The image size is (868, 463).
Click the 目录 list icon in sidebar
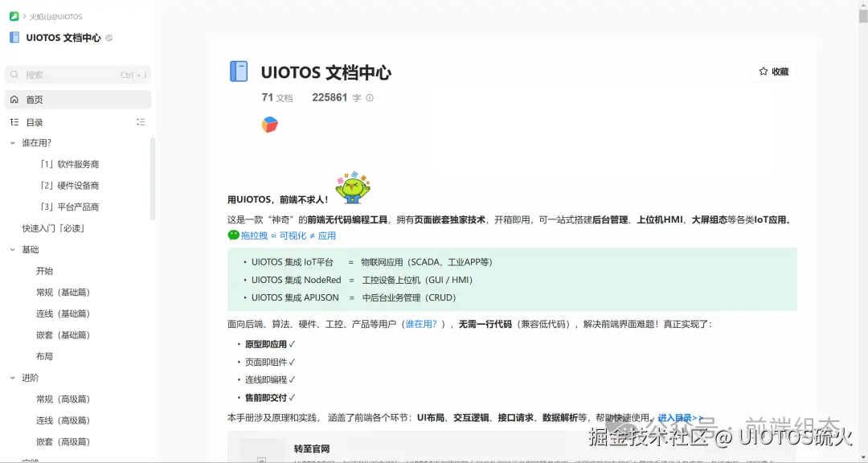pyautogui.click(x=14, y=121)
